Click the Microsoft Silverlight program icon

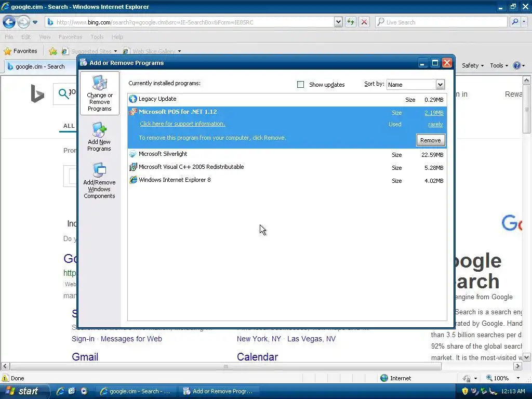pyautogui.click(x=133, y=154)
